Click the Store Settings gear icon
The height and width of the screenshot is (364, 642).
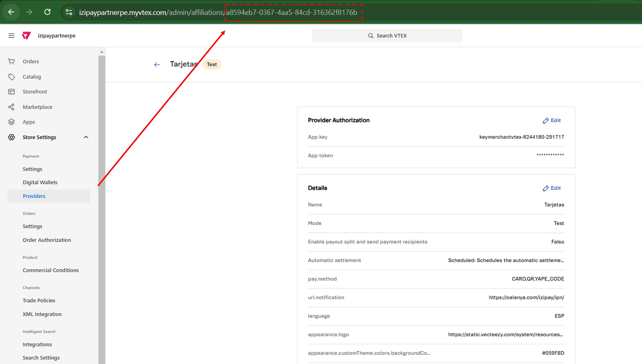pyautogui.click(x=11, y=137)
